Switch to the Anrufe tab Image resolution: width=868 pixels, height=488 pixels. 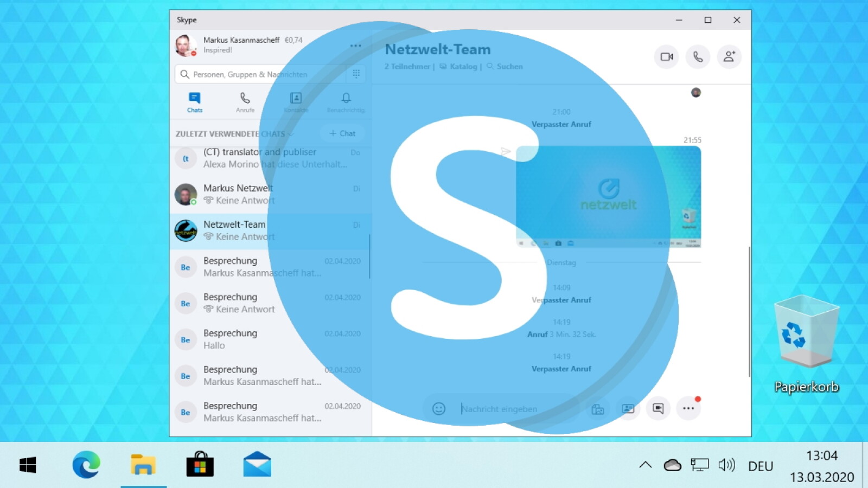tap(245, 102)
